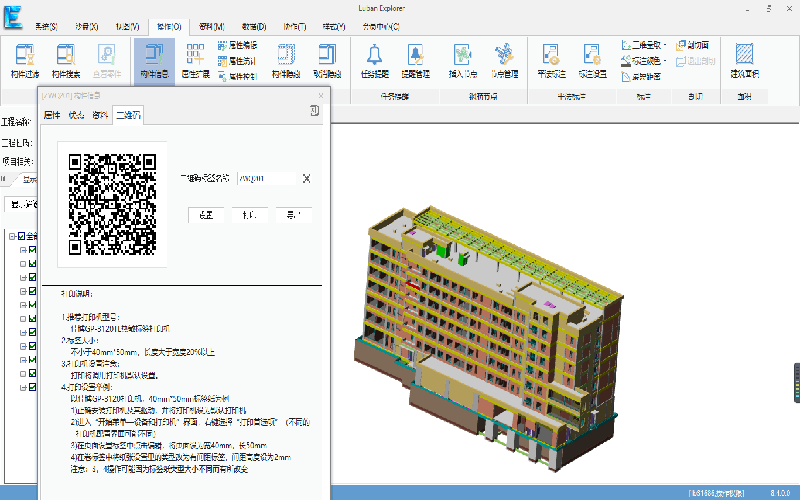Open the 提醒管理 reminder management tool

[x=415, y=61]
